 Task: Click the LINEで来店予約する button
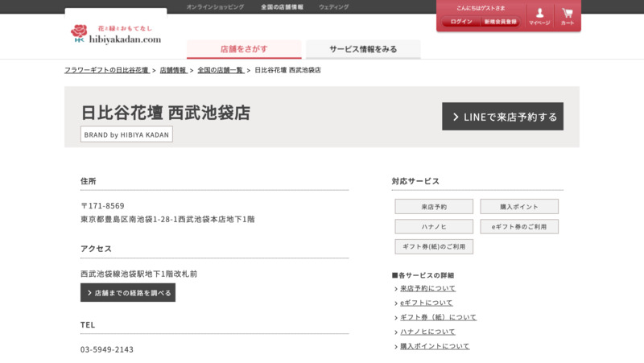(502, 116)
